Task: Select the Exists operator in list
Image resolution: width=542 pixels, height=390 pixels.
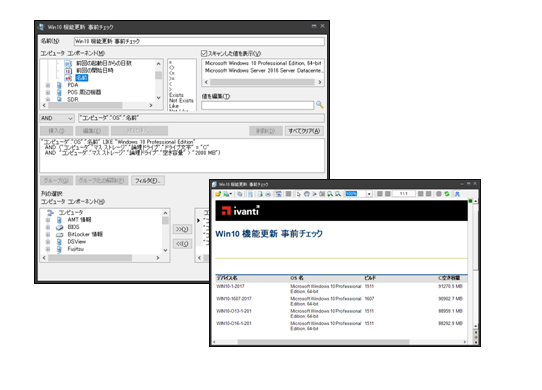Action: click(x=176, y=95)
